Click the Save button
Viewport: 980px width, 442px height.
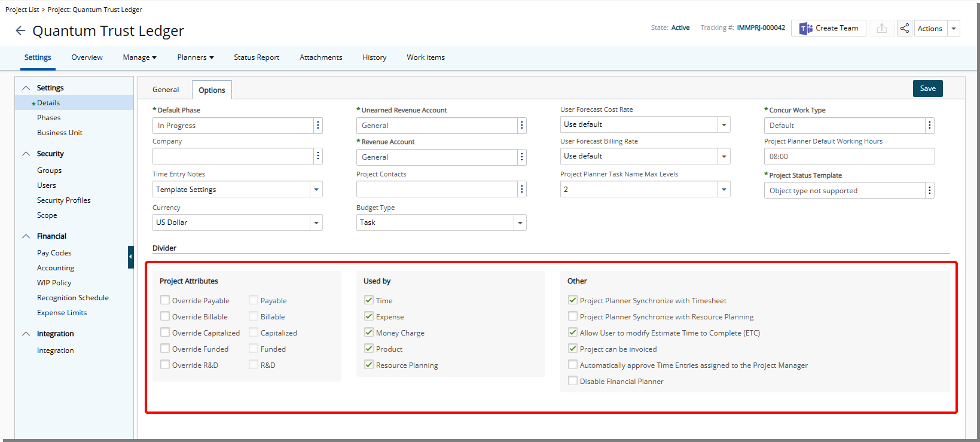coord(927,89)
